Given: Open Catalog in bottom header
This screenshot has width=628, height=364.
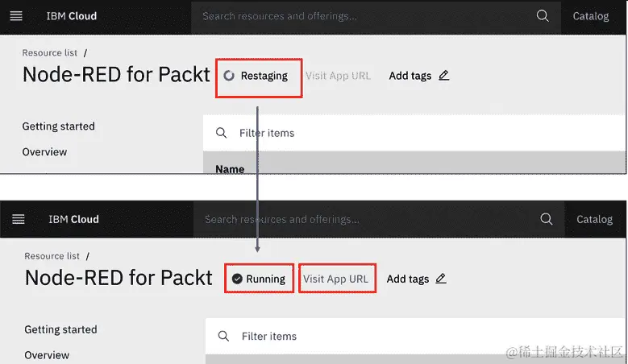Looking at the screenshot, I should click(x=594, y=219).
